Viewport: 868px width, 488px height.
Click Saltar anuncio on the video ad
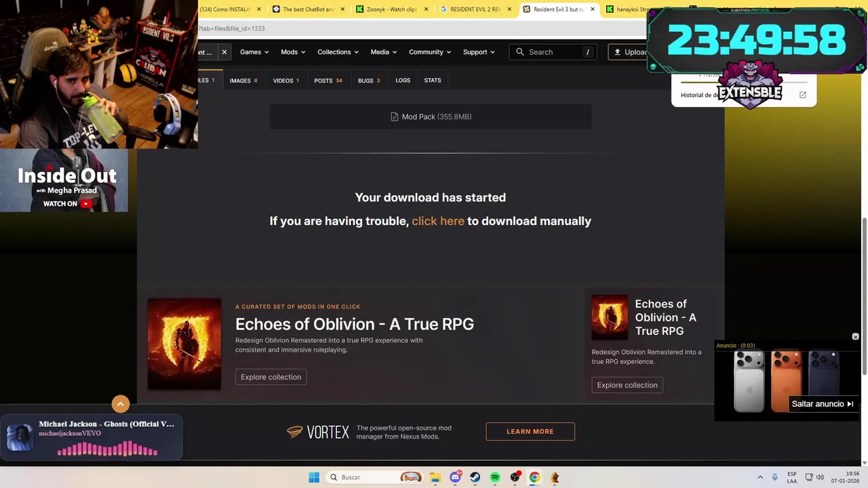(823, 404)
